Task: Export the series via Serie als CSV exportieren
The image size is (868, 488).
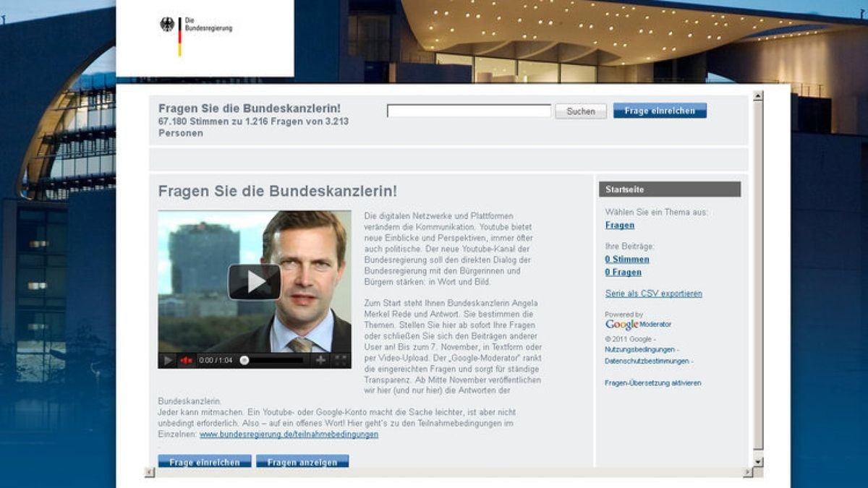Action: pyautogui.click(x=653, y=294)
